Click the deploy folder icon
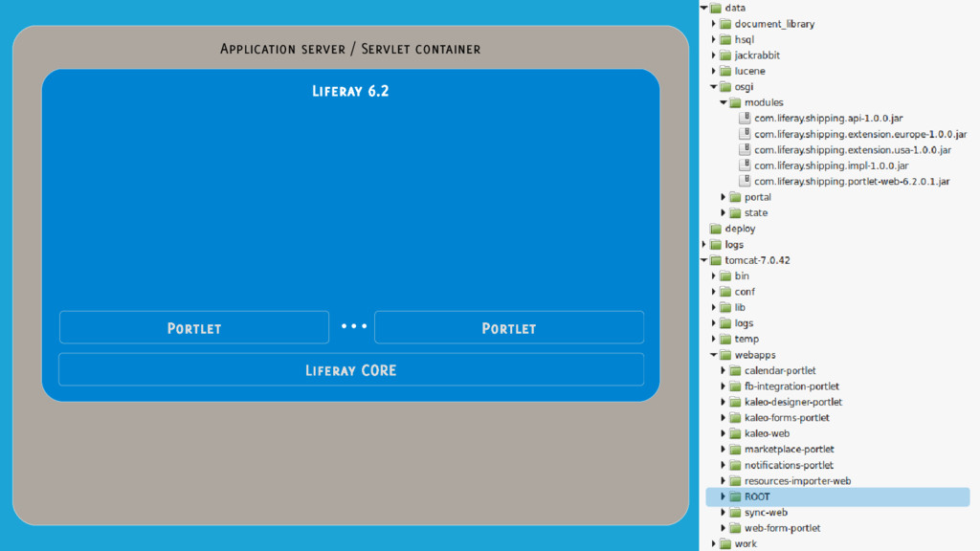This screenshot has height=551, width=980. tap(716, 229)
